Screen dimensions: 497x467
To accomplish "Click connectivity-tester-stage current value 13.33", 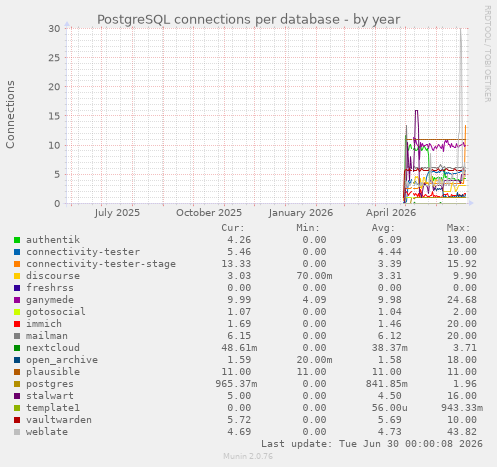I will 236,264.
